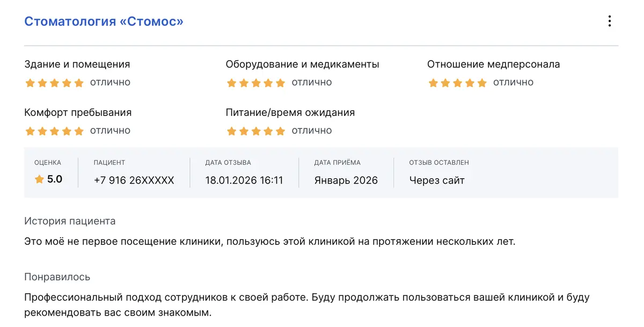Open the Стоматология «Стомос» clinic link
Screen dimensions: 644x327
[104, 21]
